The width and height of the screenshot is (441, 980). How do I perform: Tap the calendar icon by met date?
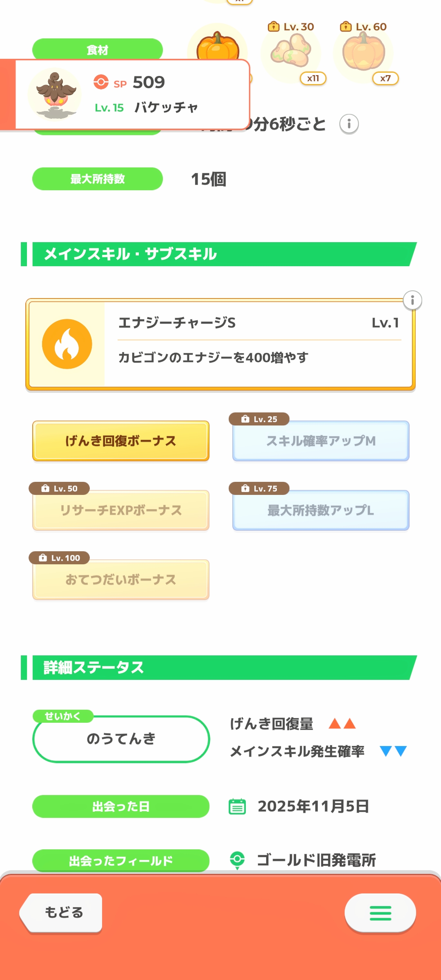click(237, 806)
